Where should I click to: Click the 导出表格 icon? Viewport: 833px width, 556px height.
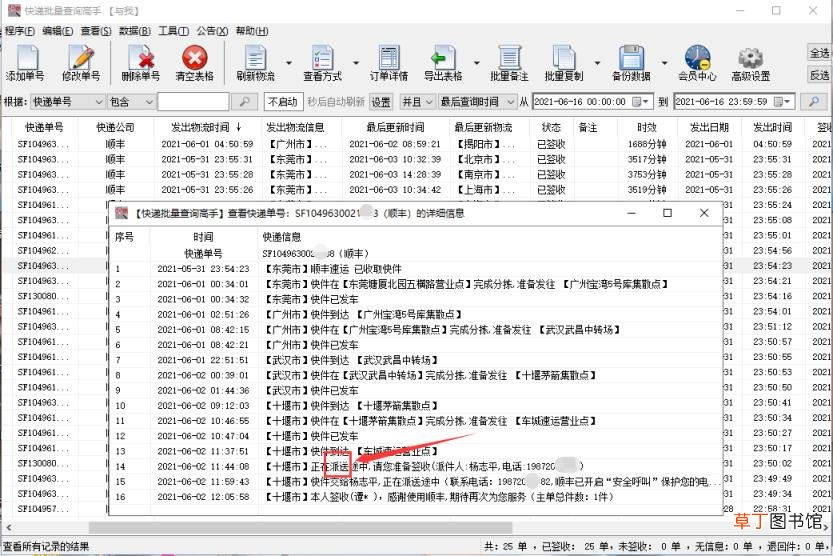coord(443,63)
